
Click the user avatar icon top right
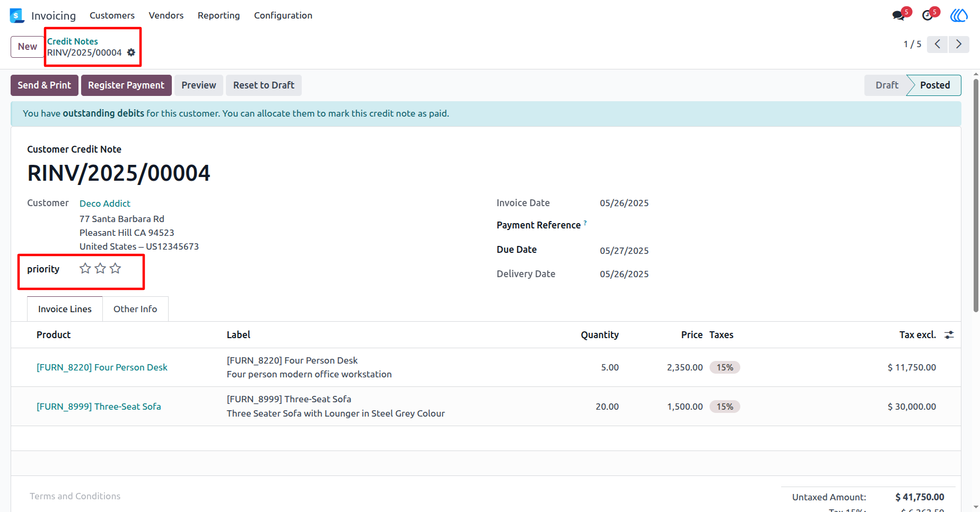coord(959,15)
